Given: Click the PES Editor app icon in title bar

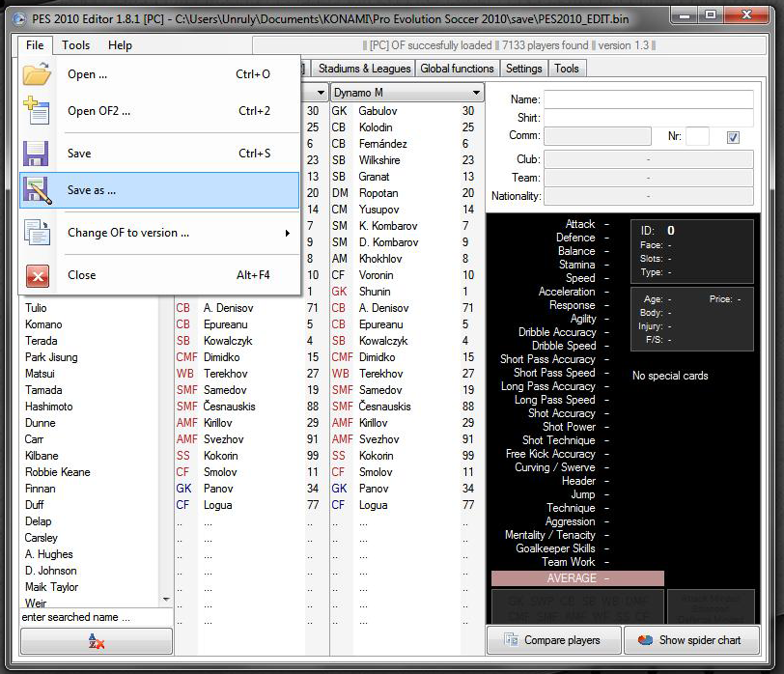Looking at the screenshot, I should pyautogui.click(x=19, y=19).
